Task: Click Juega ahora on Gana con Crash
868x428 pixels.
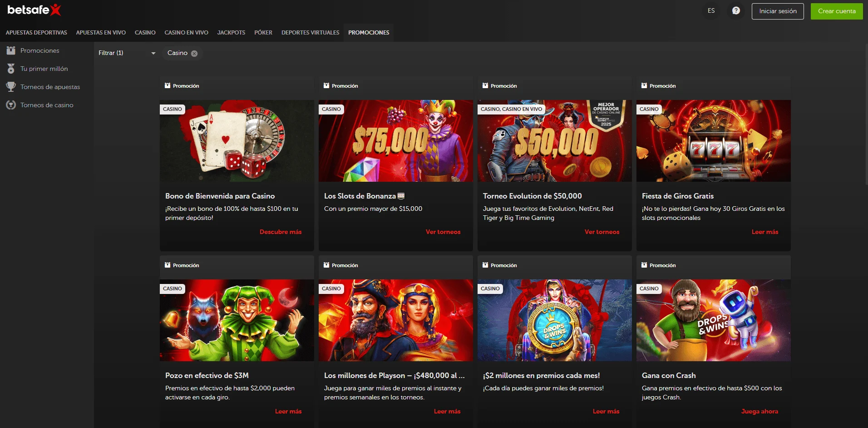Action: point(759,411)
